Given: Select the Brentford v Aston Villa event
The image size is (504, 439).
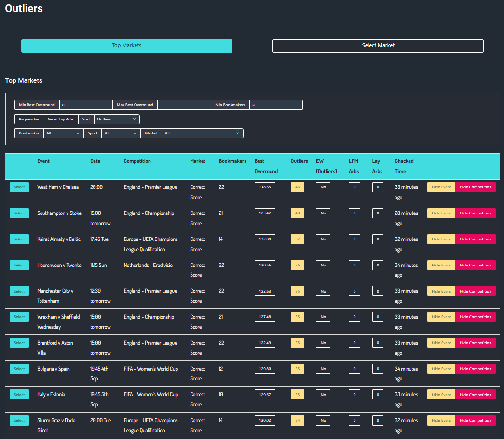Looking at the screenshot, I should (x=19, y=343).
